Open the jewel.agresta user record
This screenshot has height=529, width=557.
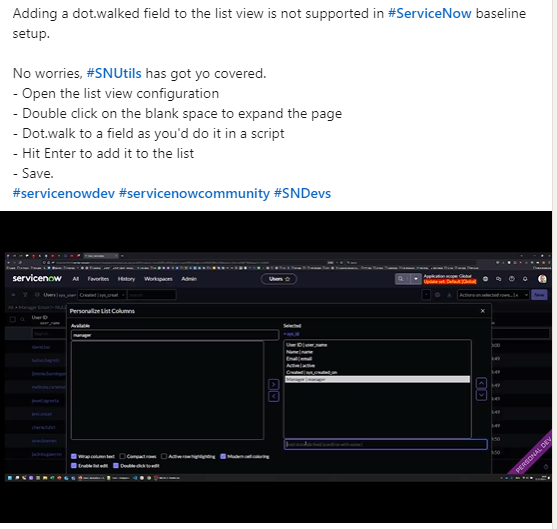(45, 400)
